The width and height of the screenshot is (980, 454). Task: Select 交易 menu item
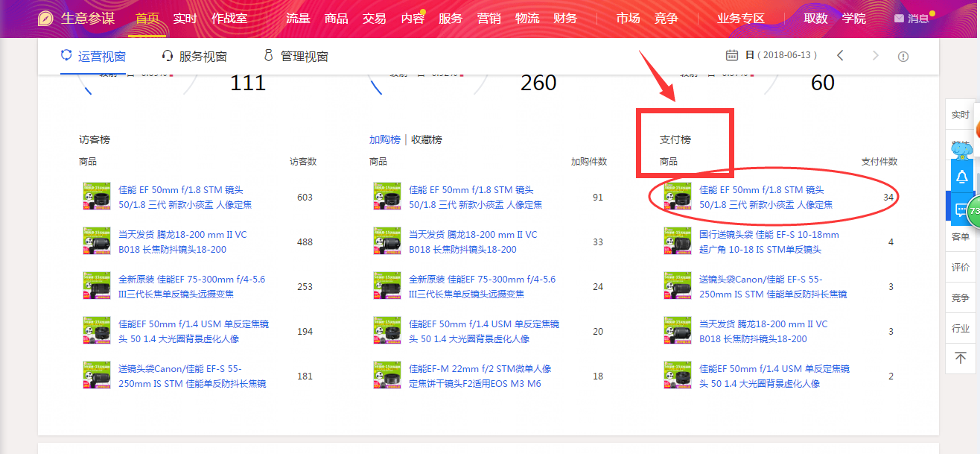(x=375, y=19)
